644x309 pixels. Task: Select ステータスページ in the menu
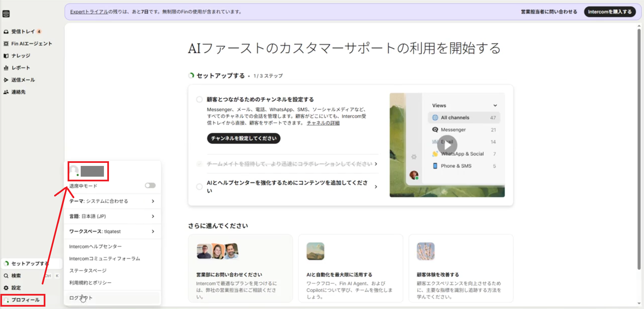[x=88, y=271]
